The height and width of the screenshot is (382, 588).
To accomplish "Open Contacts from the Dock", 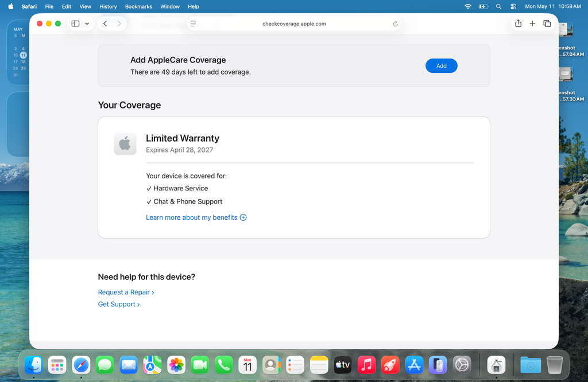I will 272,365.
